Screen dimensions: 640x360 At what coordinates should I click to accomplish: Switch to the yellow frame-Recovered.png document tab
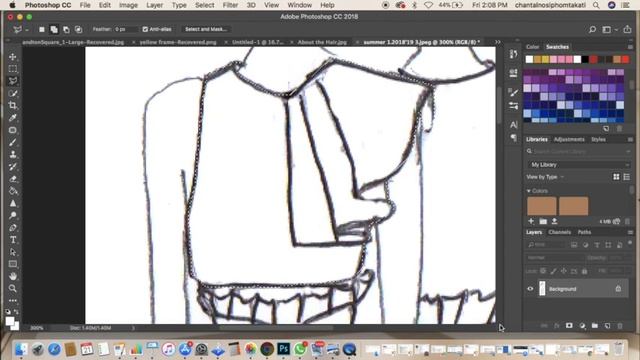178,42
